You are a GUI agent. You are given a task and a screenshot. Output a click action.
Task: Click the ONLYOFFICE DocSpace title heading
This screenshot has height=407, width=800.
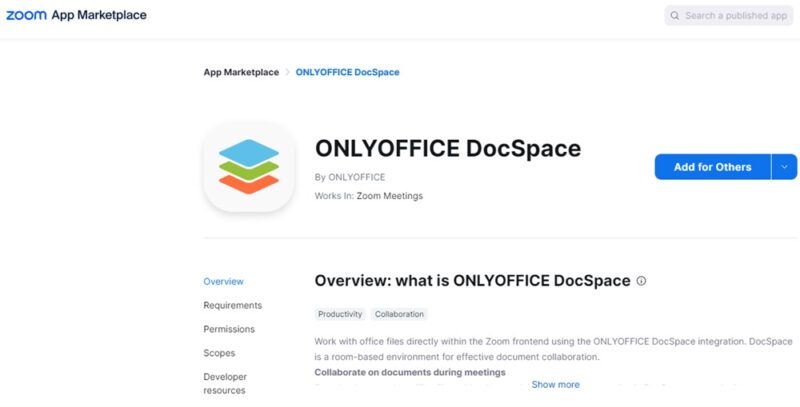(x=448, y=148)
